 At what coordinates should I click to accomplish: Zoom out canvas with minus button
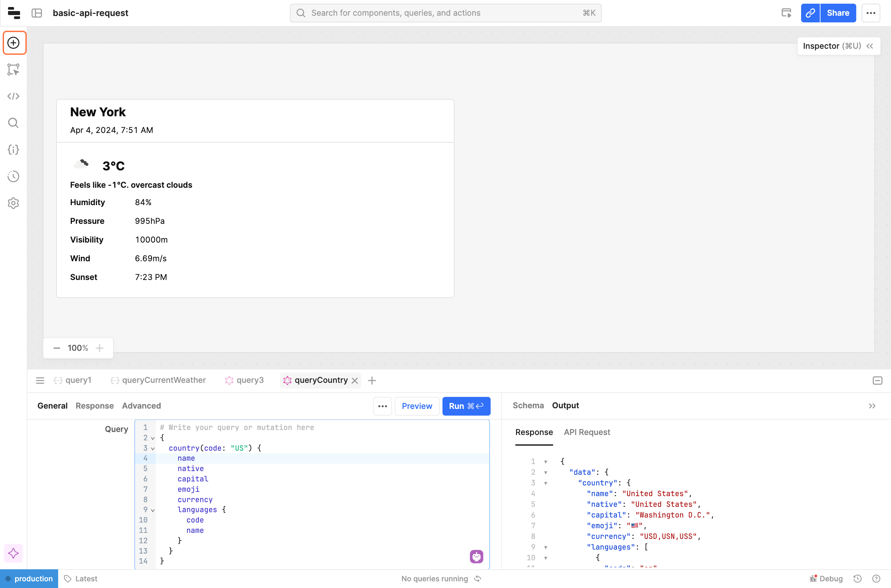[57, 348]
